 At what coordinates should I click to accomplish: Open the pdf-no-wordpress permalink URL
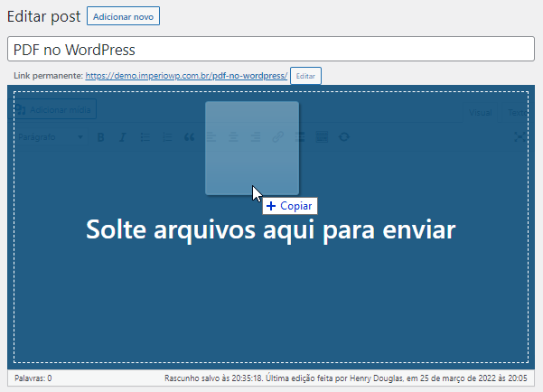(x=186, y=76)
